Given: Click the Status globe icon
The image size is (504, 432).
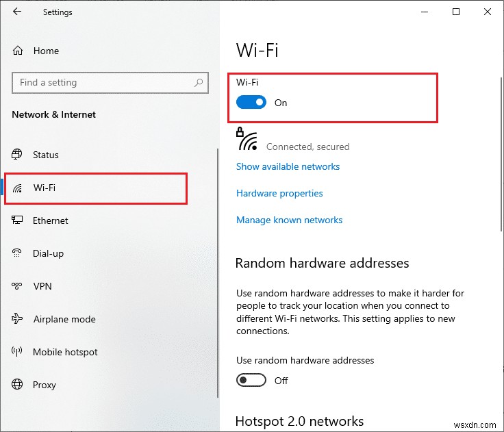Looking at the screenshot, I should pyautogui.click(x=18, y=155).
